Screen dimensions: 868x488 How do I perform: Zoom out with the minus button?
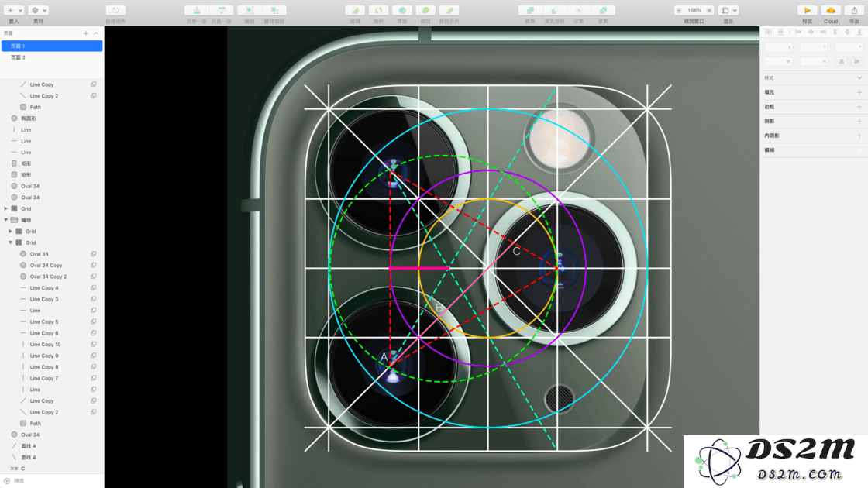(x=679, y=11)
